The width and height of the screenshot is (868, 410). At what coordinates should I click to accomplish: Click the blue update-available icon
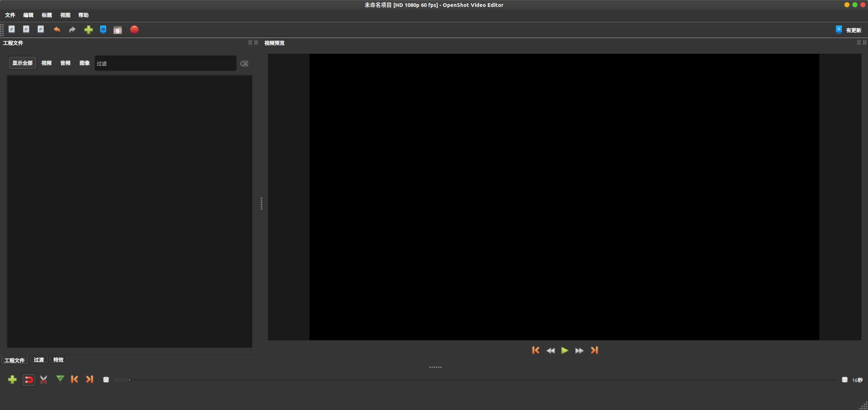[x=839, y=30]
